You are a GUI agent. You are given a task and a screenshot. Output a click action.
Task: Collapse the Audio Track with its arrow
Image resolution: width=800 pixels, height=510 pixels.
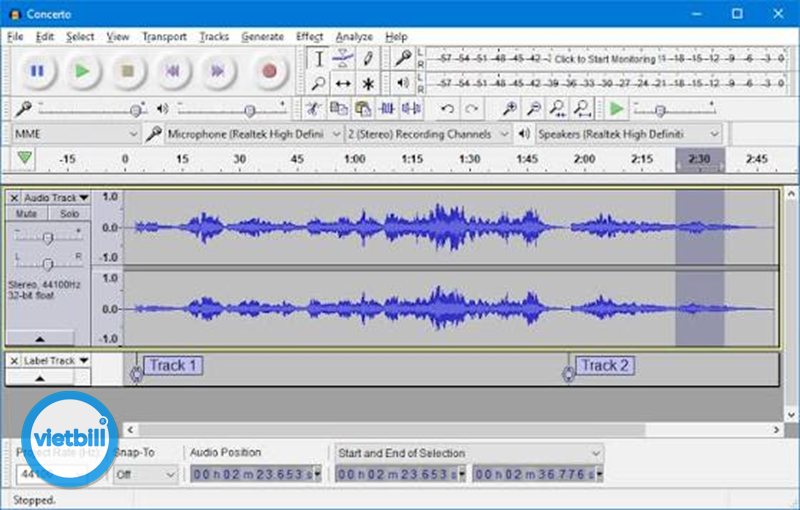(x=40, y=339)
